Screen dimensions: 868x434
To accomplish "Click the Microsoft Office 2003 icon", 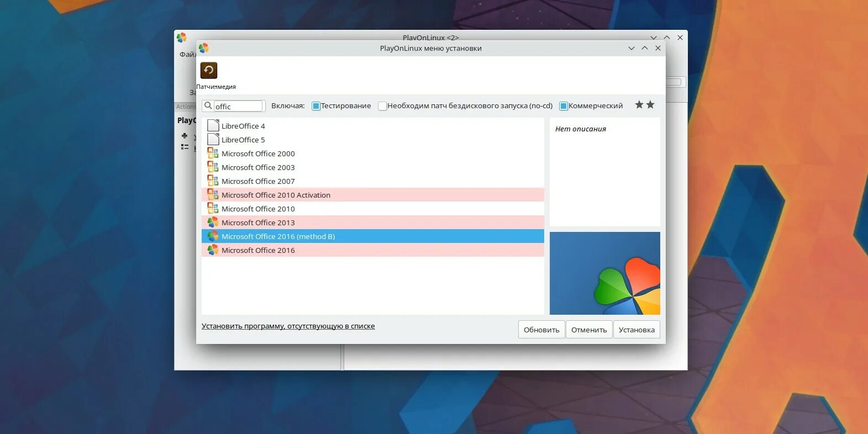I will pyautogui.click(x=213, y=167).
